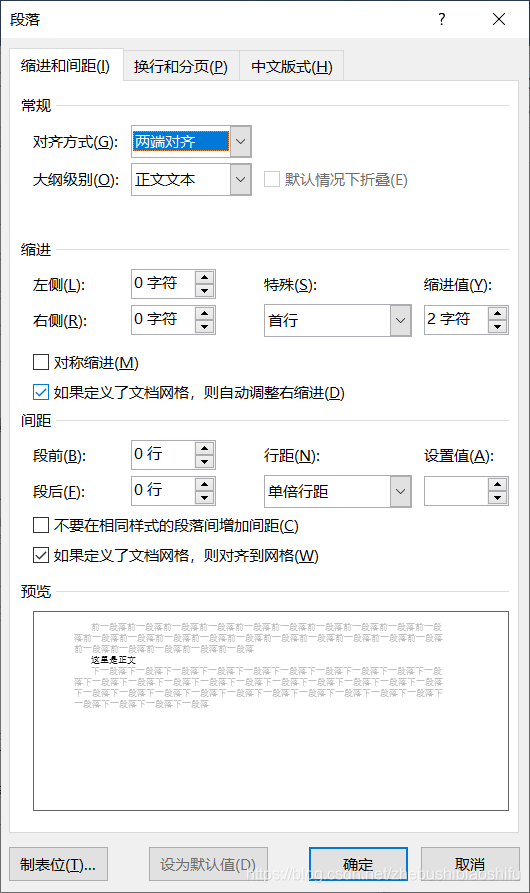Check 不要在相同样式的段落间增加间距
530x893 pixels.
click(41, 525)
